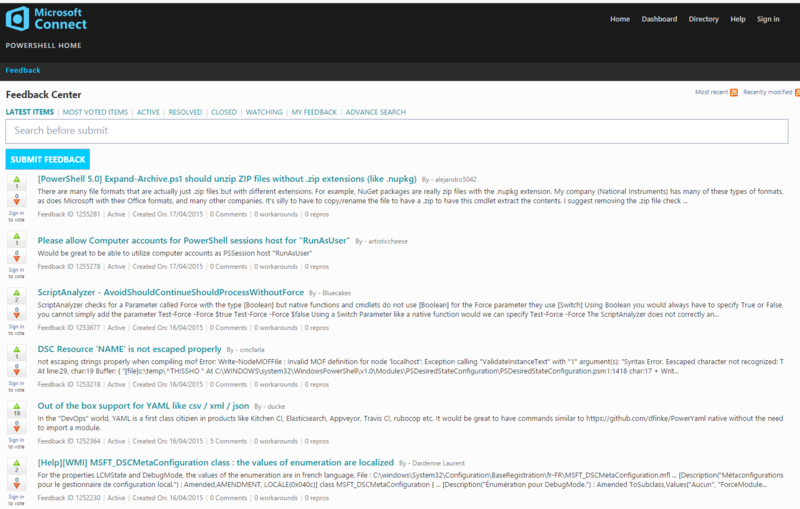This screenshot has width=800, height=509.
Task: Click the Submit Feedback button
Action: click(x=47, y=159)
